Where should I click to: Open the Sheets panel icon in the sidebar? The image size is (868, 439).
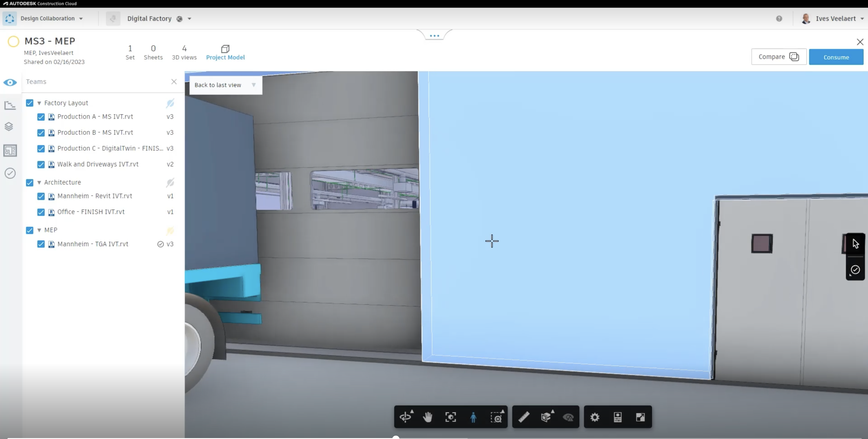point(10,151)
